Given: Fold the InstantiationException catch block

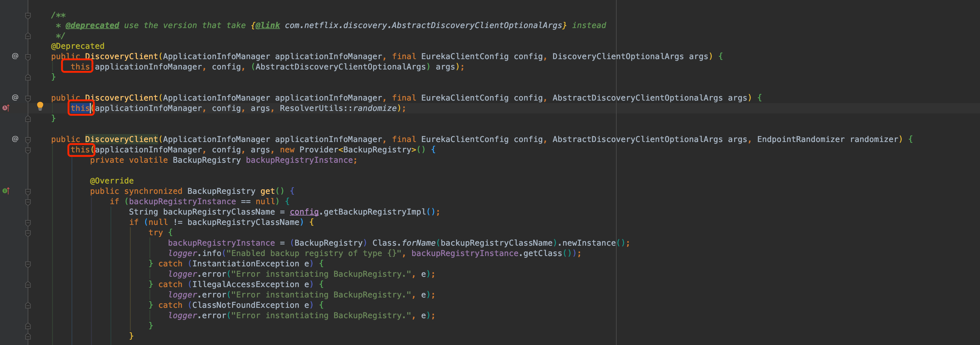Looking at the screenshot, I should 28,264.
